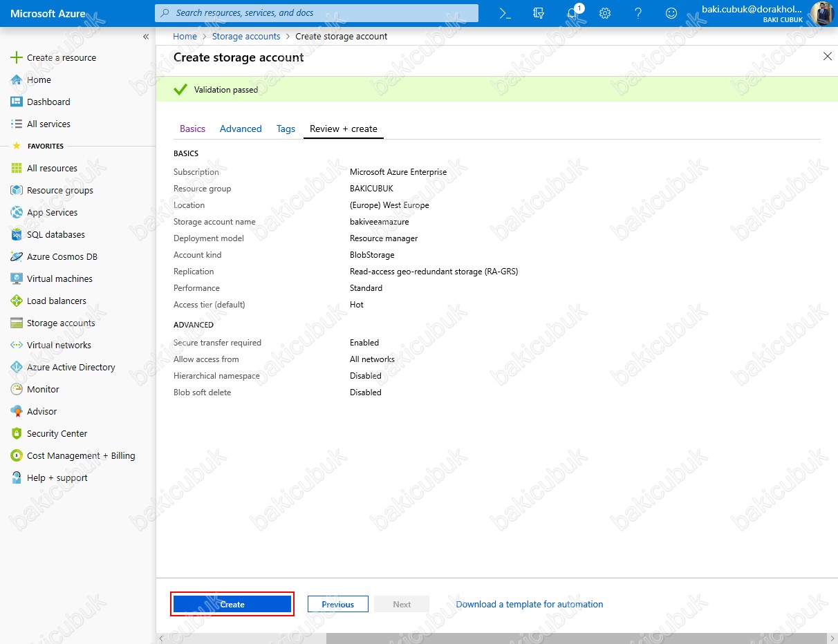Click the Microsoft Azure Enterprise subscription value

(398, 172)
